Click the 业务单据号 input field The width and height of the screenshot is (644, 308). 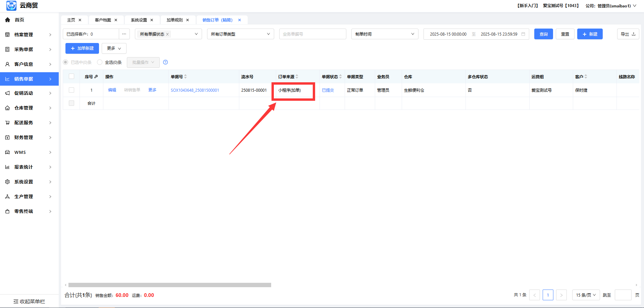[x=312, y=34]
